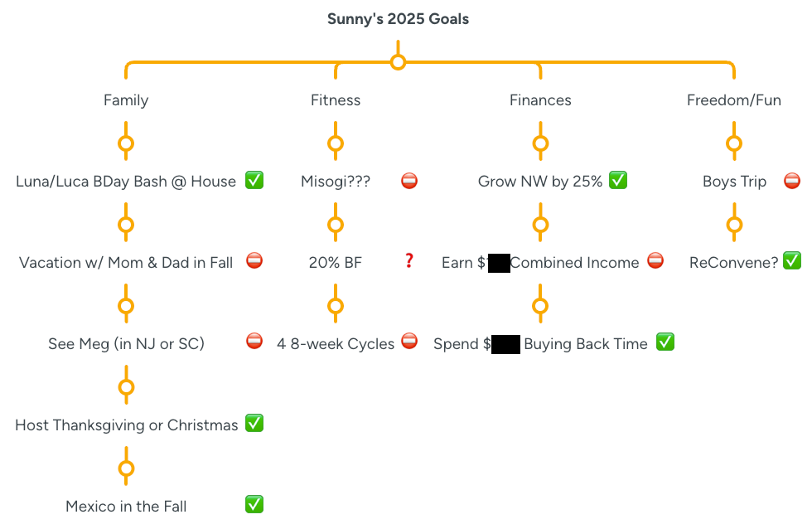The height and width of the screenshot is (529, 812).
Task: Select the Freedom/Fun category node
Action: (x=733, y=100)
